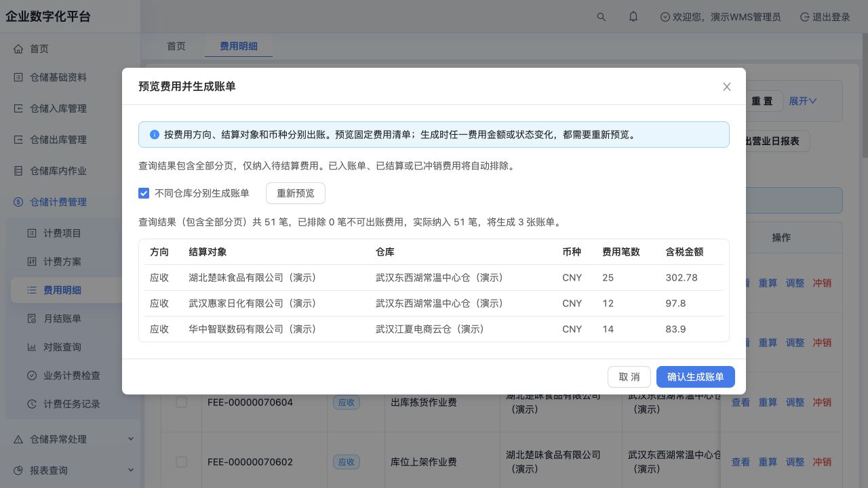The image size is (868, 488).
Task: Click the search magnifier icon in header
Action: (x=601, y=17)
